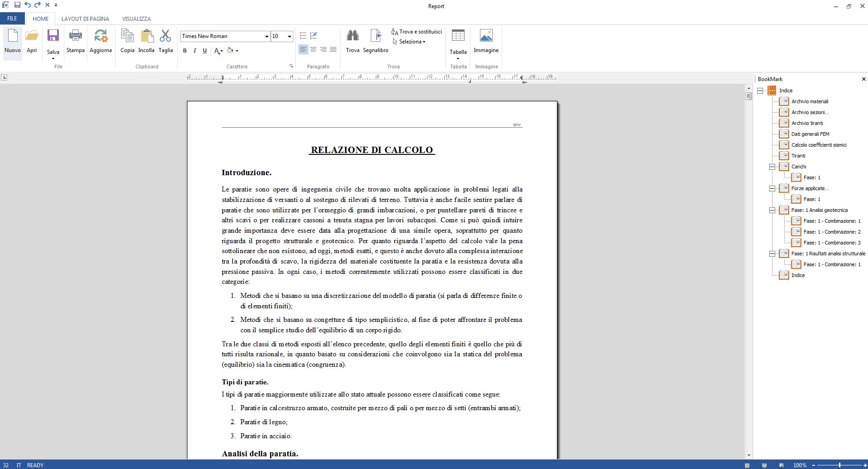Image resolution: width=868 pixels, height=469 pixels.
Task: Open the font size dropdown
Action: (289, 36)
